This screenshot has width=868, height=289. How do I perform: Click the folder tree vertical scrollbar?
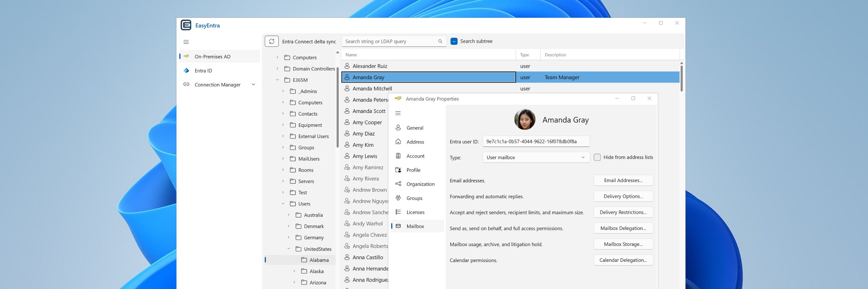337,107
